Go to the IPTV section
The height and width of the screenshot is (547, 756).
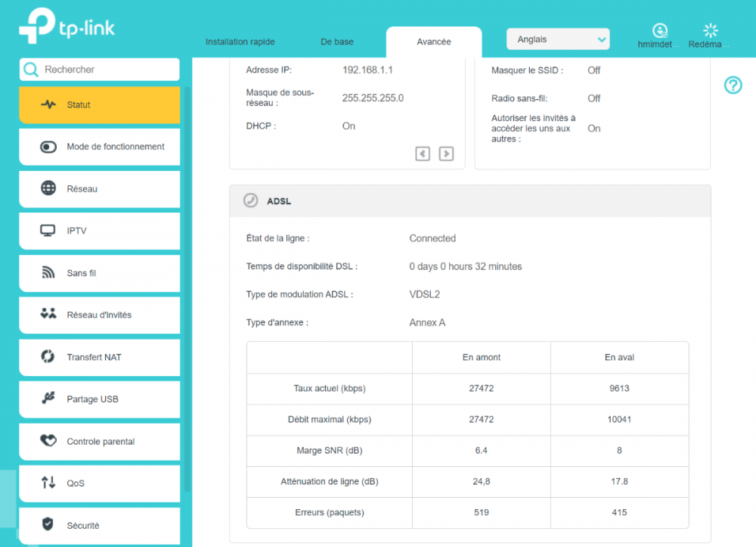pyautogui.click(x=99, y=231)
